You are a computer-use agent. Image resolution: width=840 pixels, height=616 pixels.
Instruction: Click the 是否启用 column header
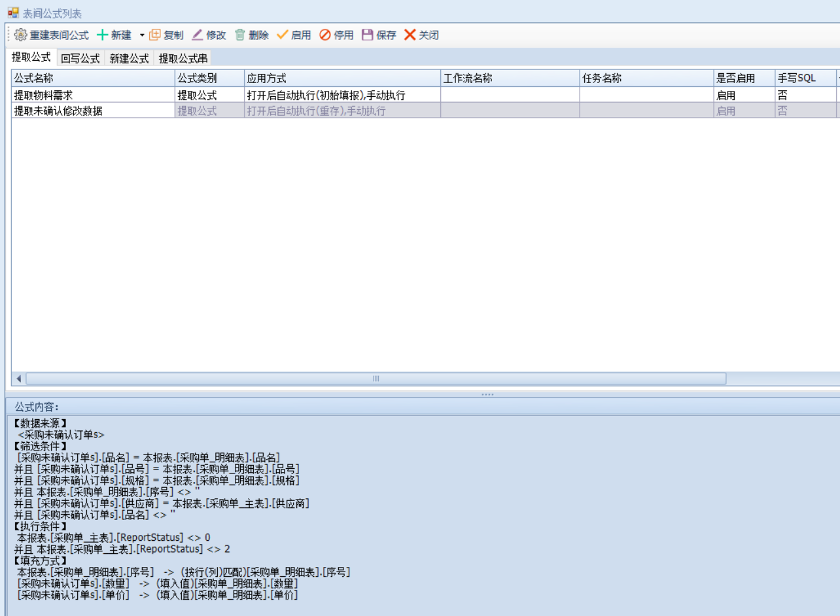coord(743,78)
